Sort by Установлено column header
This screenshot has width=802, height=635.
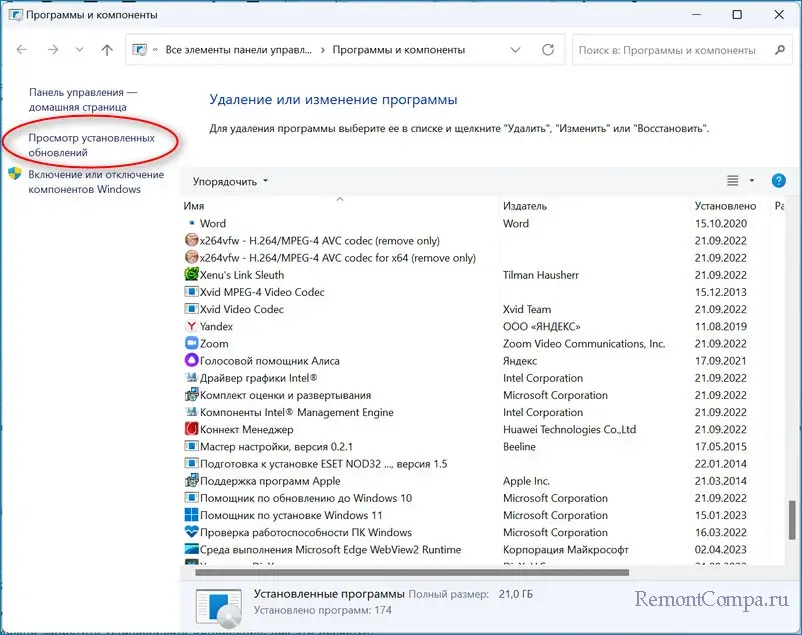click(x=729, y=205)
